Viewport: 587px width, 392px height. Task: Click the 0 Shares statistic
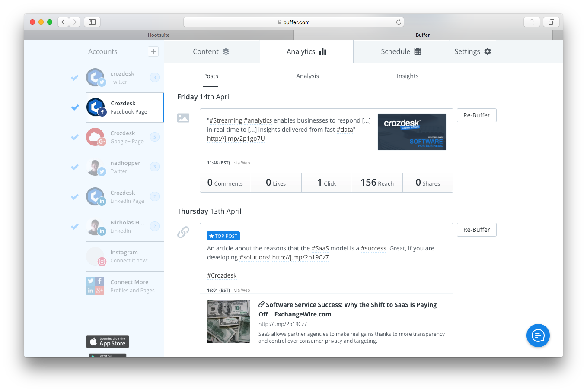coord(428,183)
